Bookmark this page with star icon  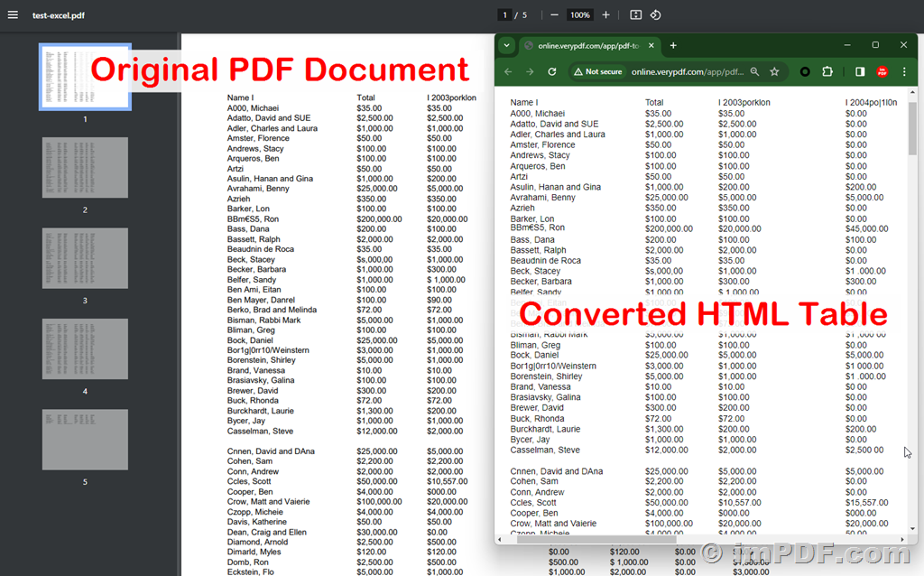[x=774, y=71]
